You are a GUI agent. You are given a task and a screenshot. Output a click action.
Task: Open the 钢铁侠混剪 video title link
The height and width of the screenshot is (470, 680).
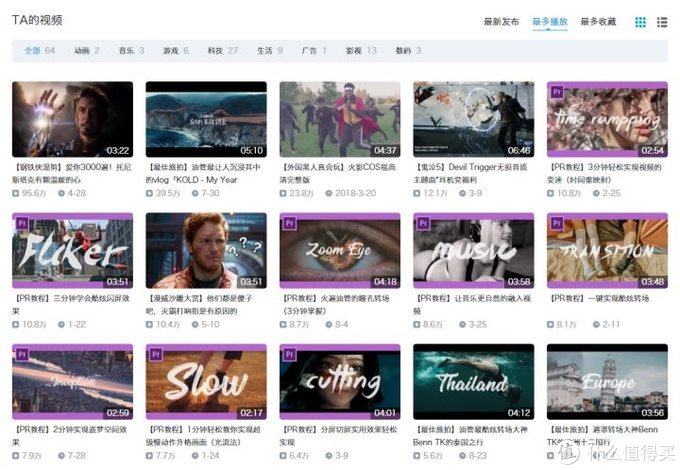(70, 172)
